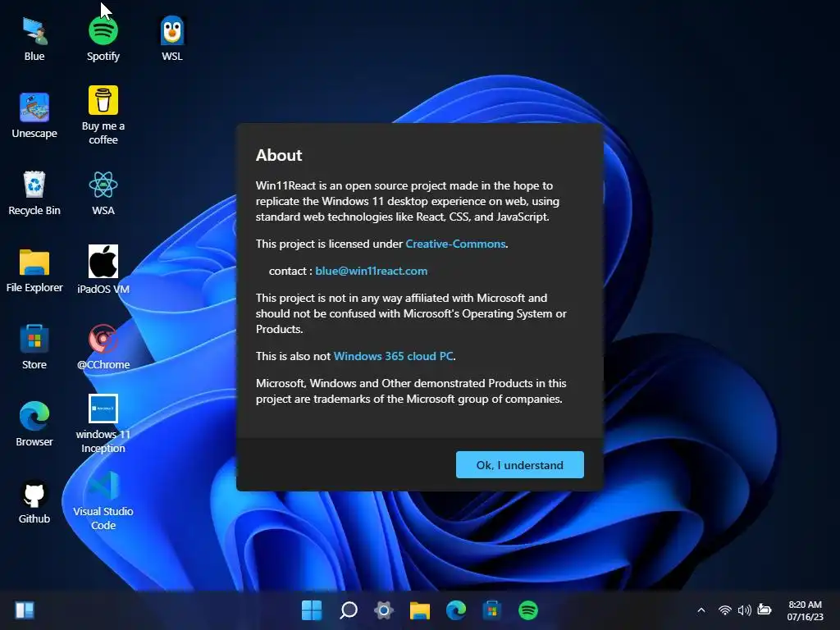The width and height of the screenshot is (840, 630).
Task: Open the Creative-Commons license link
Action: click(455, 244)
